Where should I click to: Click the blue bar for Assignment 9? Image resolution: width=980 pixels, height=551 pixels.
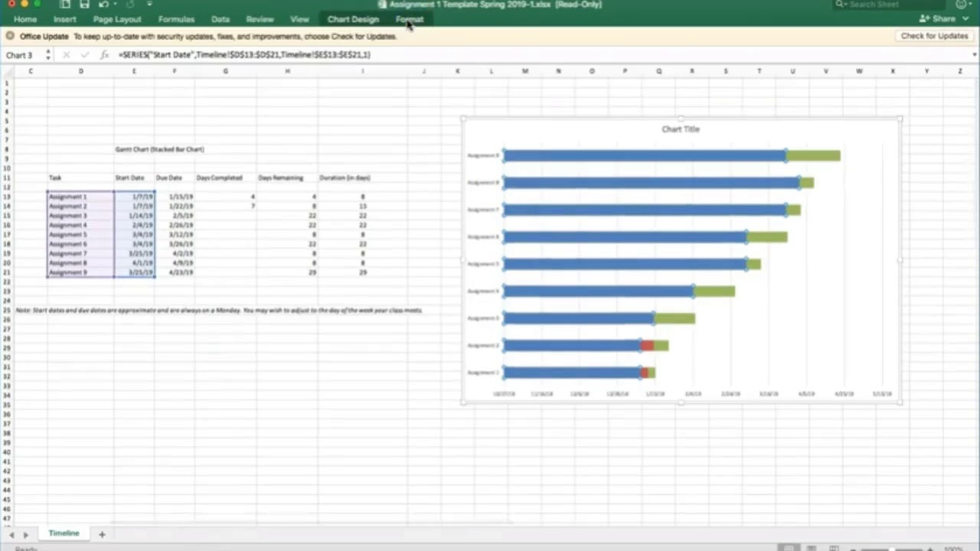645,156
